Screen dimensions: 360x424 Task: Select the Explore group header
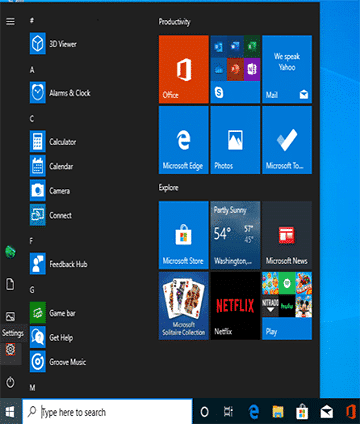click(168, 188)
